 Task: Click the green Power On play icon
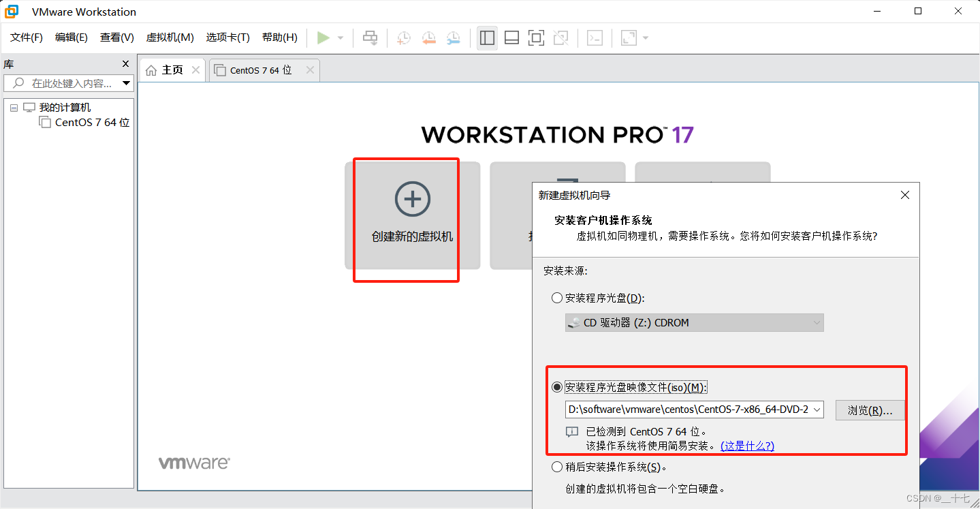[x=323, y=38]
